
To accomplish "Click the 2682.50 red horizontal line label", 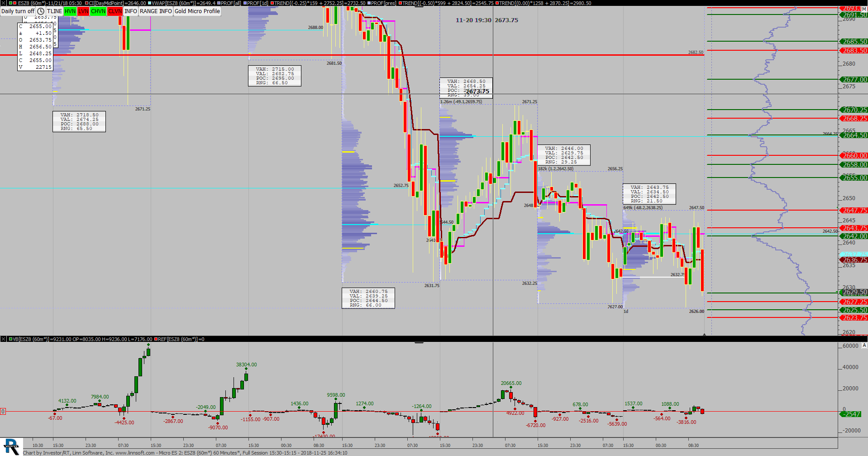I will [x=696, y=53].
